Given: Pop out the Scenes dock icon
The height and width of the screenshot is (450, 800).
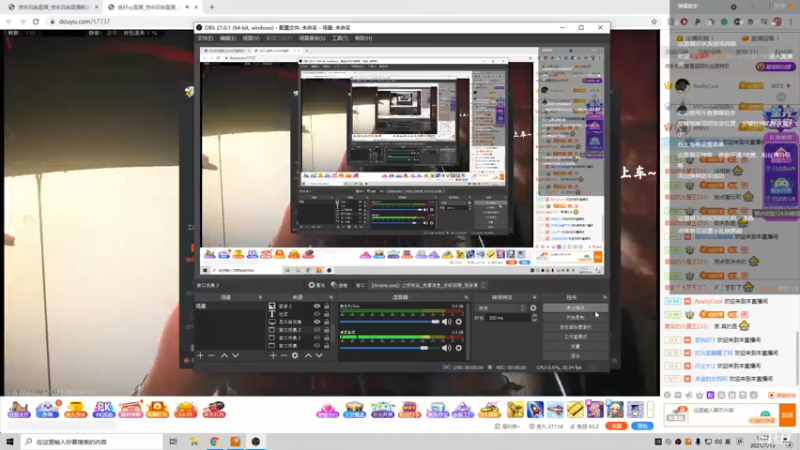Looking at the screenshot, I should (x=260, y=297).
